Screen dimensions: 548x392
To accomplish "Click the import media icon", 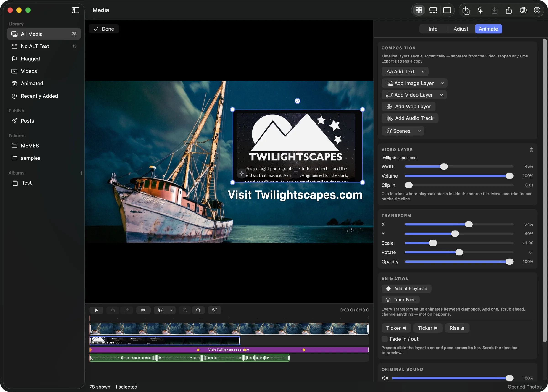I will pos(466,10).
